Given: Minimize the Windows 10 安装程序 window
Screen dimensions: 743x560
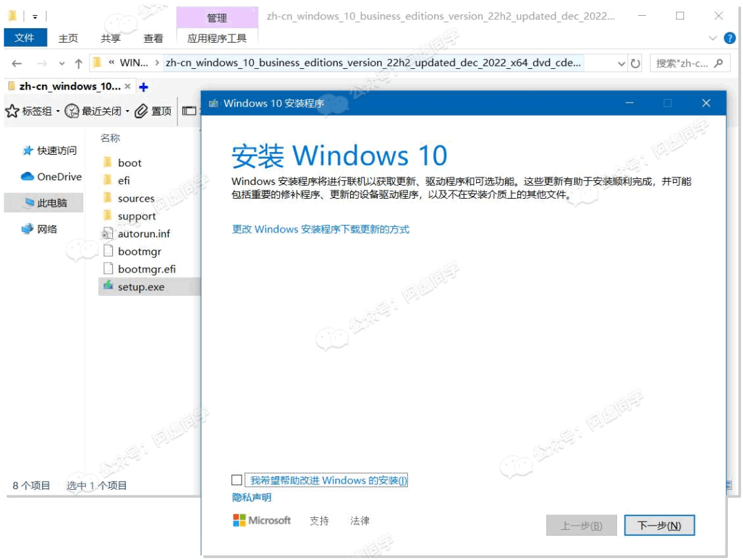Looking at the screenshot, I should click(629, 103).
